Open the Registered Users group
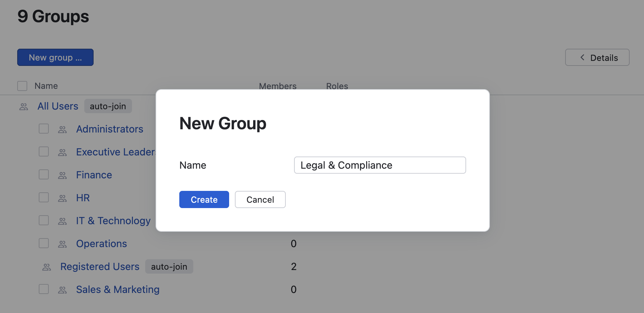Image resolution: width=644 pixels, height=313 pixels. [x=100, y=266]
